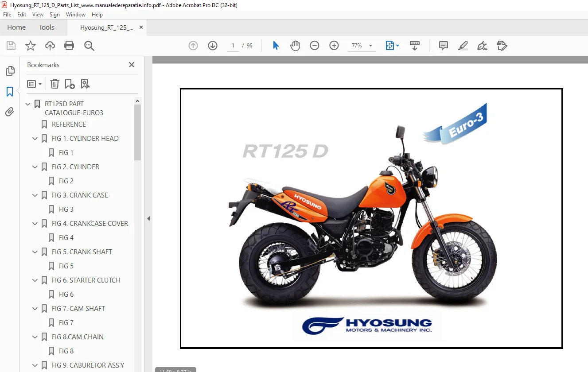Open the Attachments paperclip panel

[10, 112]
